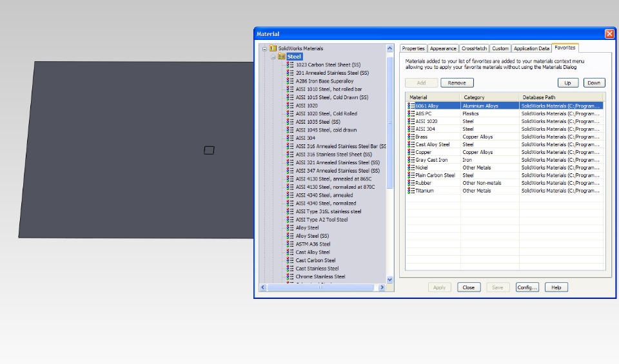Select Alloy Steel (SS) in tree
Viewport: 619px width, 364px height.
click(x=312, y=236)
